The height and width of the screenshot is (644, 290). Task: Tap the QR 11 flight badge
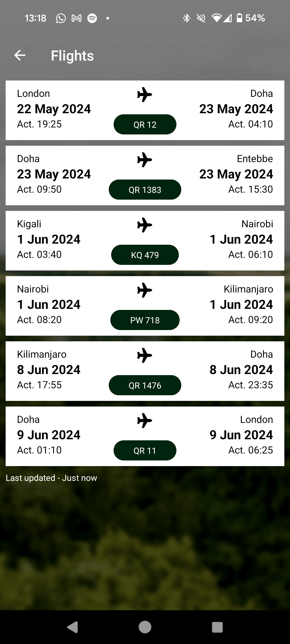click(x=145, y=451)
